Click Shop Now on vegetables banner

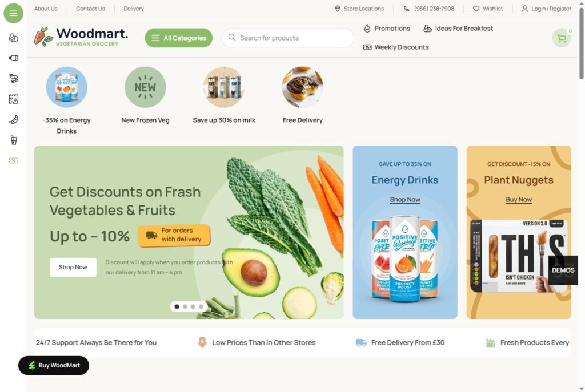pyautogui.click(x=73, y=267)
